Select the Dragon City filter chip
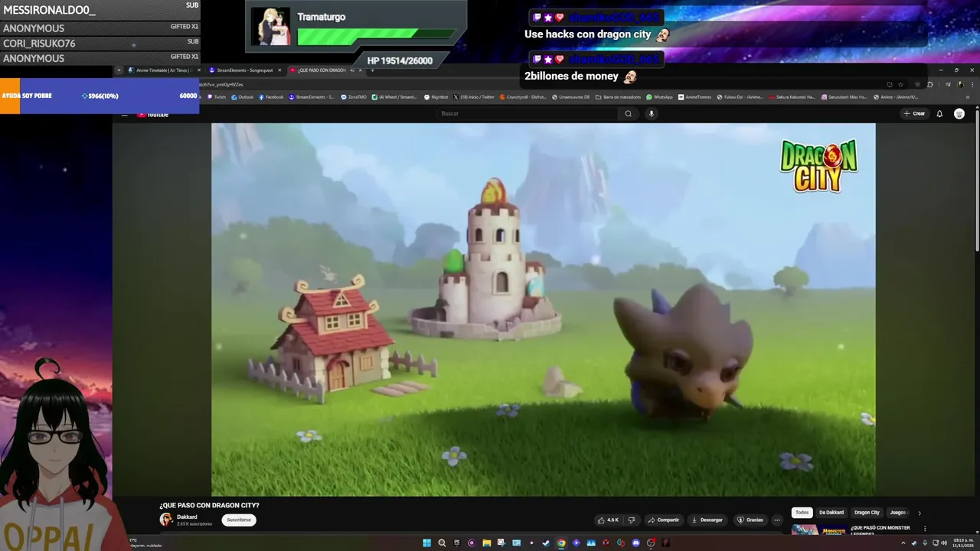 pyautogui.click(x=867, y=513)
